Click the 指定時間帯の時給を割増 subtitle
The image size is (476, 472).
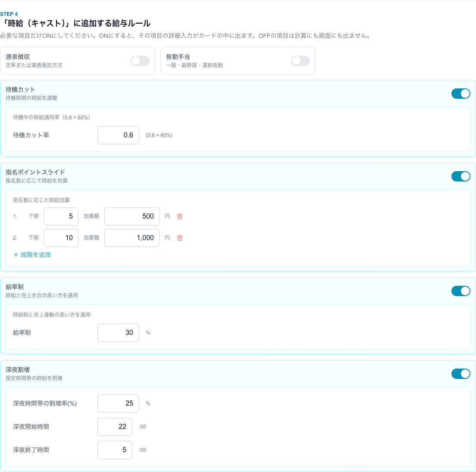tap(34, 378)
